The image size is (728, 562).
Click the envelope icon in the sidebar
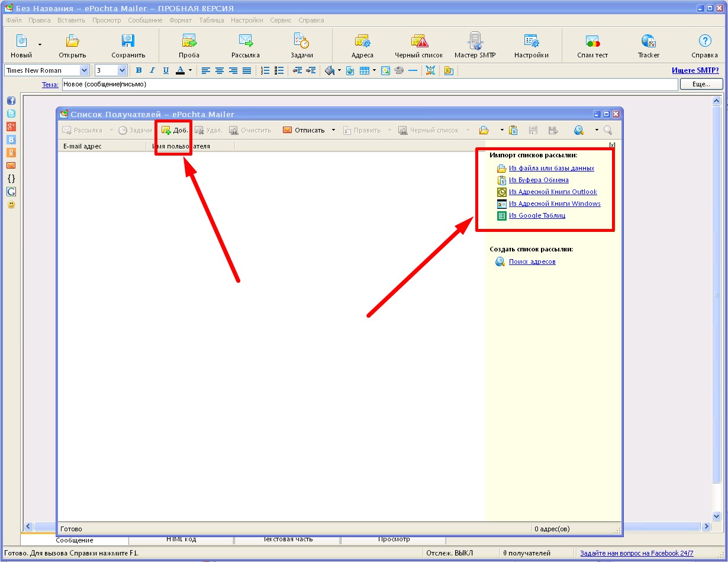[11, 166]
